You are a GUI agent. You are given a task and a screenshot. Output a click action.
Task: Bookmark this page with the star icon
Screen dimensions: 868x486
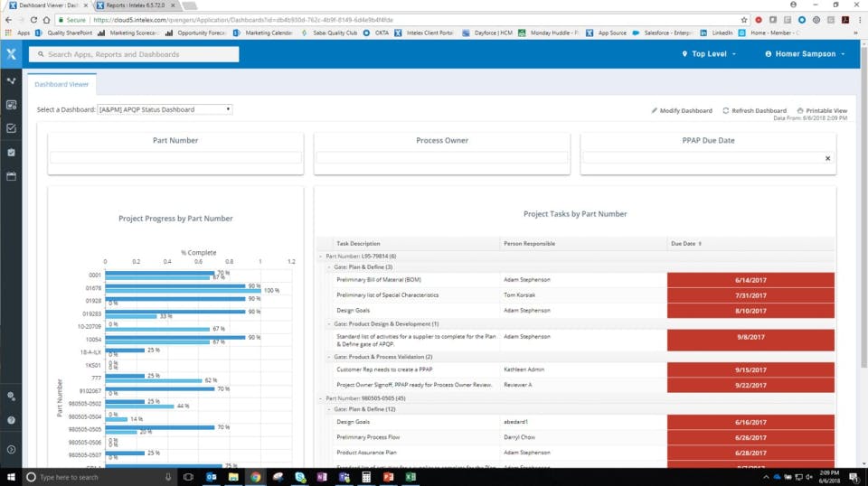point(744,20)
